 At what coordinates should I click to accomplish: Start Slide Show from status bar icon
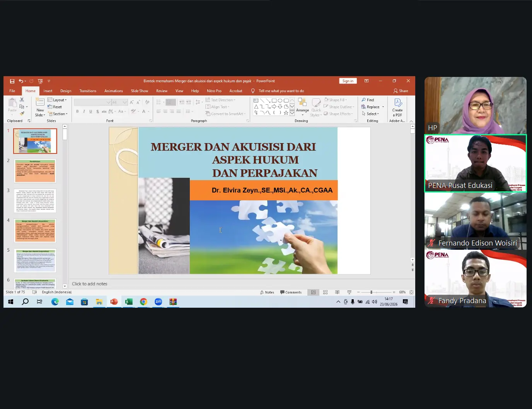(349, 292)
